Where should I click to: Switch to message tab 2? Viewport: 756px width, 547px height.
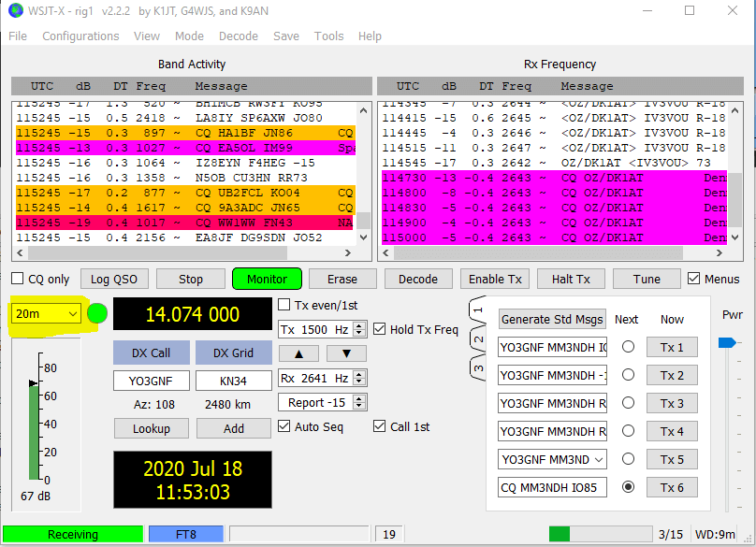click(x=477, y=339)
